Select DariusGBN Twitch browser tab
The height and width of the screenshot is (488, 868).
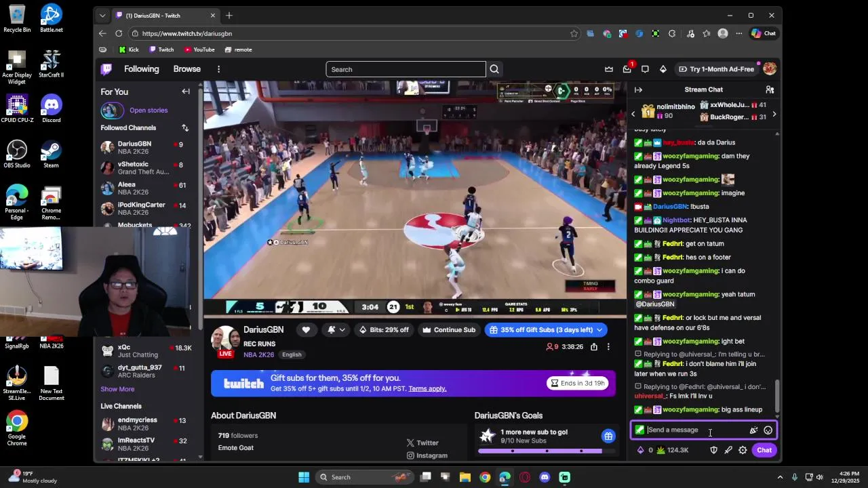click(x=165, y=15)
